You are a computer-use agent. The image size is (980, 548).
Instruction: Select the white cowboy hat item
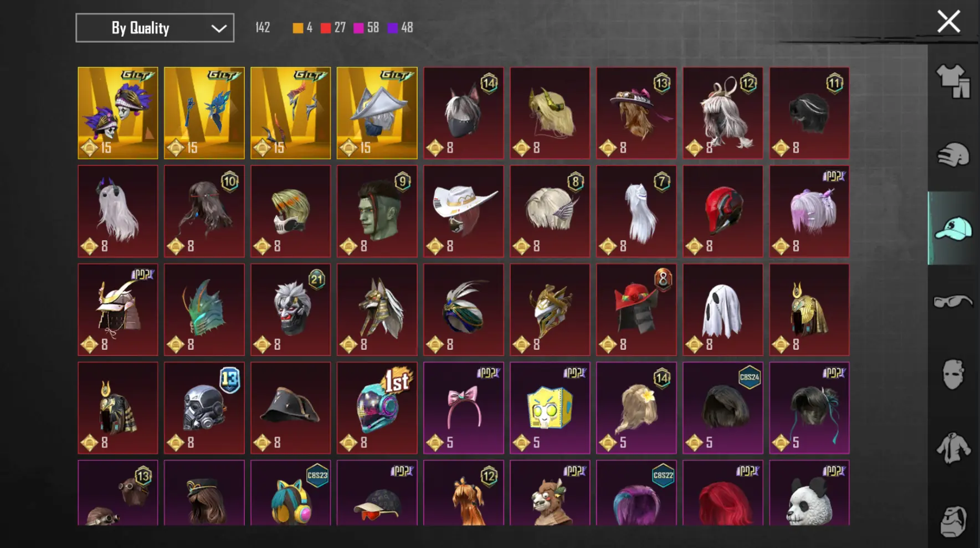464,211
